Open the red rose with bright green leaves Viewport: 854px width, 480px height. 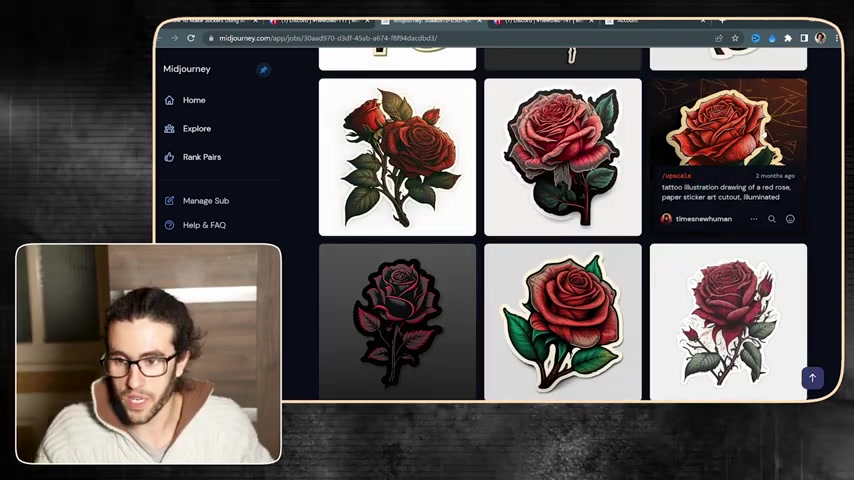tap(563, 321)
